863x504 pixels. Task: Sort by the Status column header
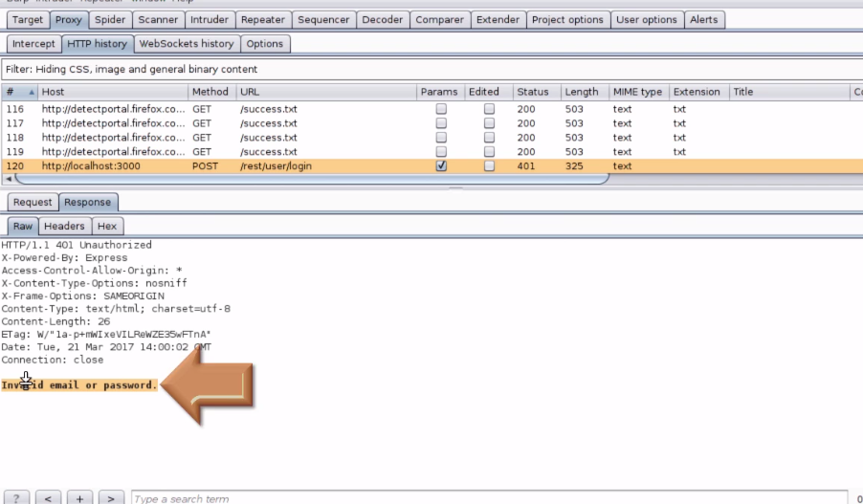(x=537, y=92)
